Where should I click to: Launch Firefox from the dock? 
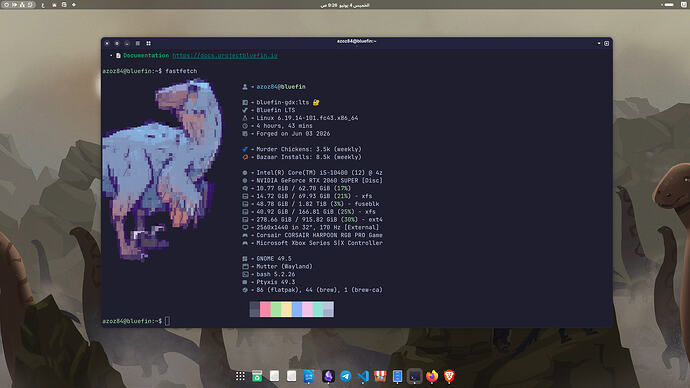(x=432, y=376)
